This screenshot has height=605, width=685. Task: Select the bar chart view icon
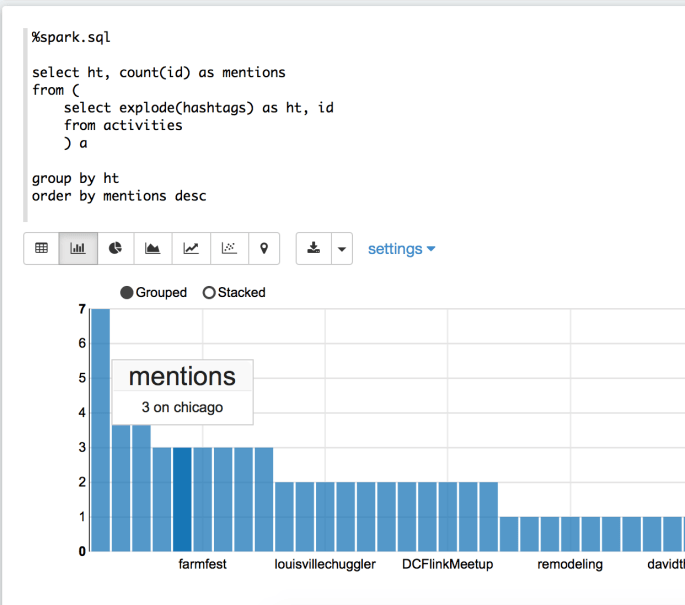tap(78, 249)
